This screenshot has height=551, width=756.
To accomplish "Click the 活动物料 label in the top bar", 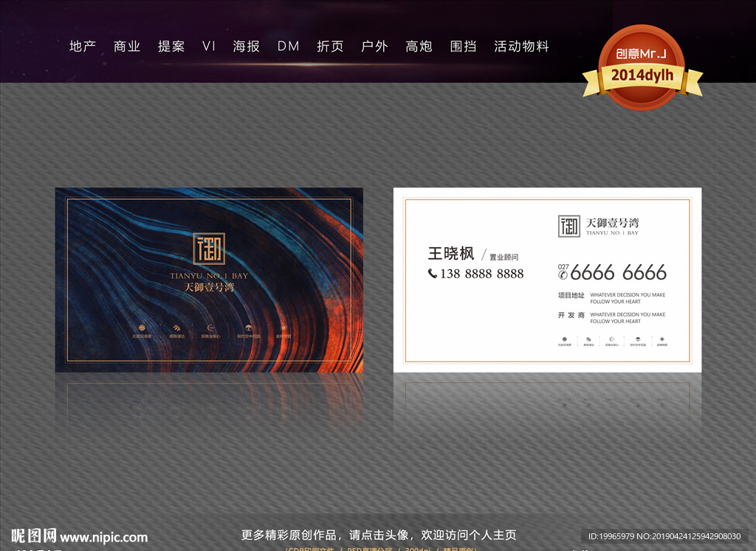I will (522, 46).
